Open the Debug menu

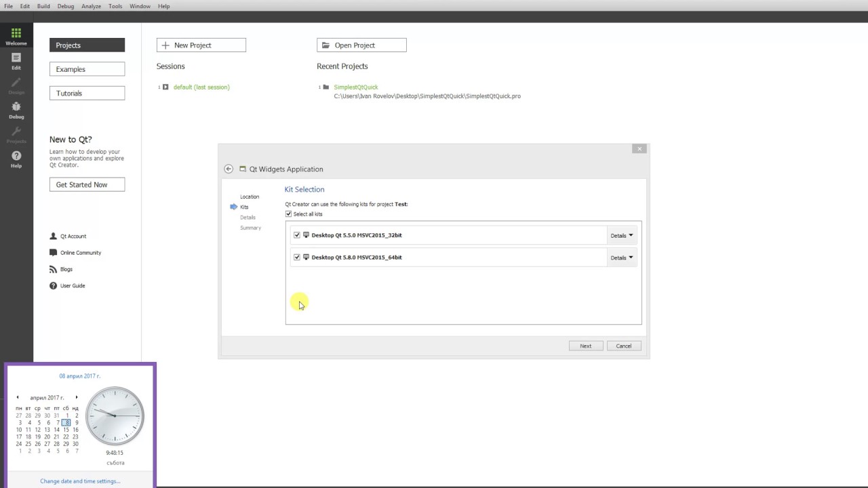click(66, 6)
